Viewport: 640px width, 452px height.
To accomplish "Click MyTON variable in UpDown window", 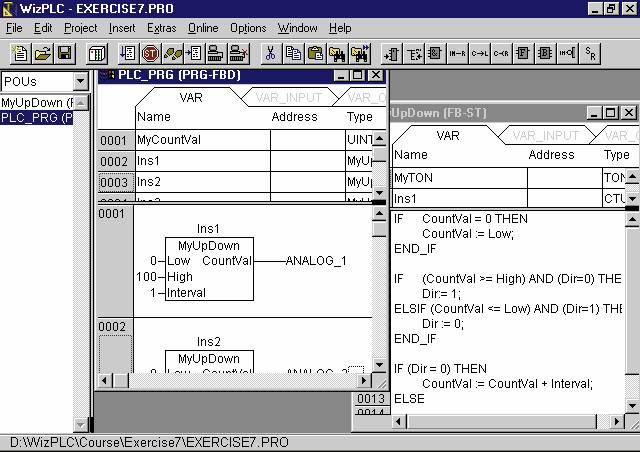I will click(x=459, y=178).
